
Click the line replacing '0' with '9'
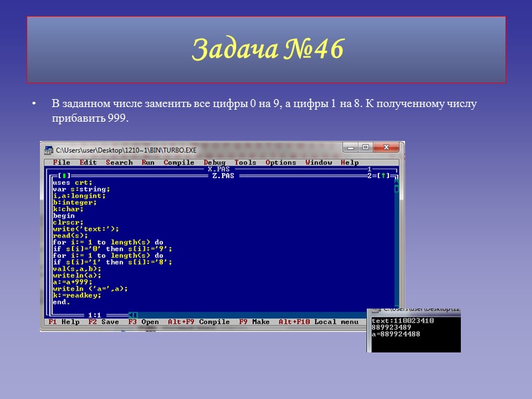click(112, 249)
